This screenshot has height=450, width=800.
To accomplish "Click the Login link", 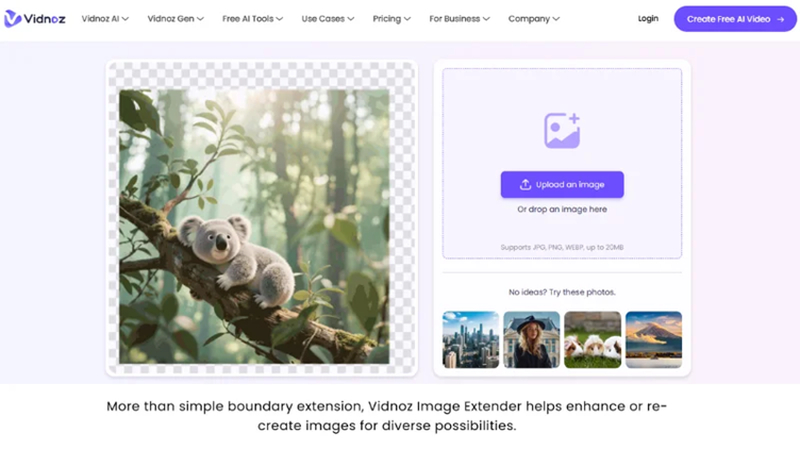I will point(648,18).
